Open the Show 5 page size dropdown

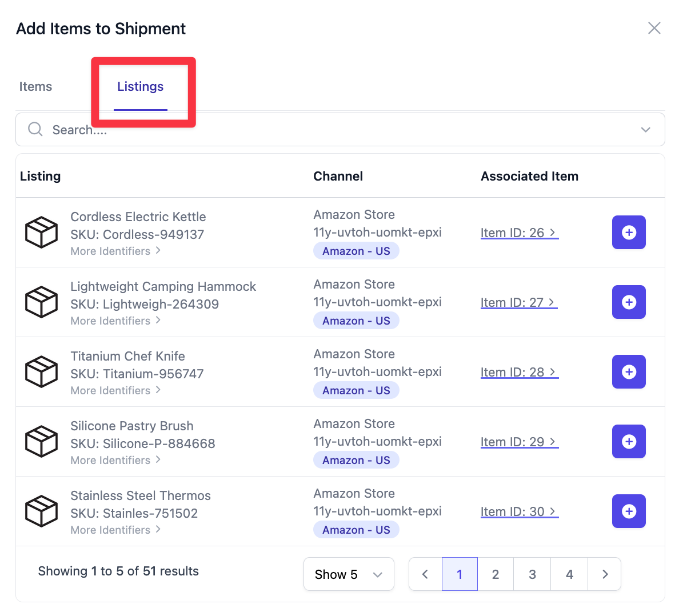click(349, 574)
